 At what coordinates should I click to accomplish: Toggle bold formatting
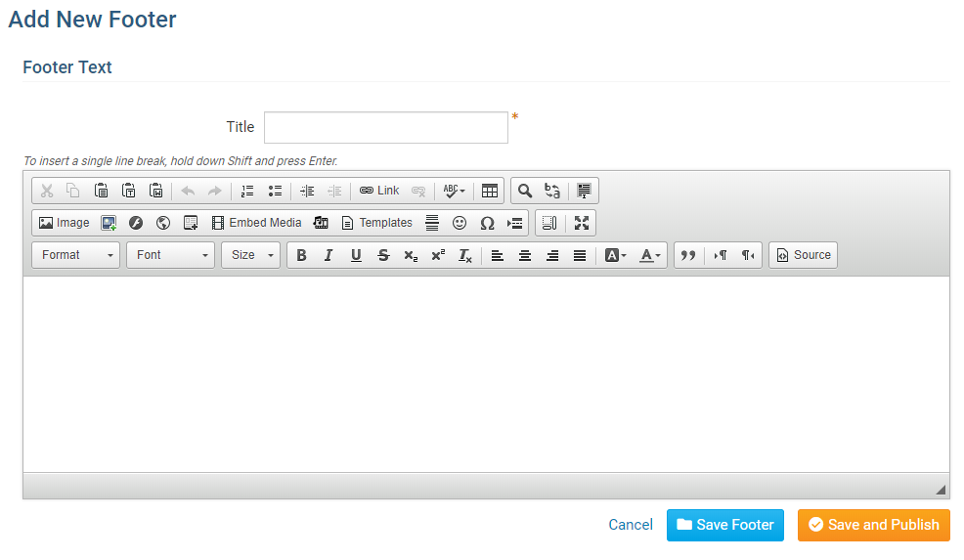[x=301, y=255]
